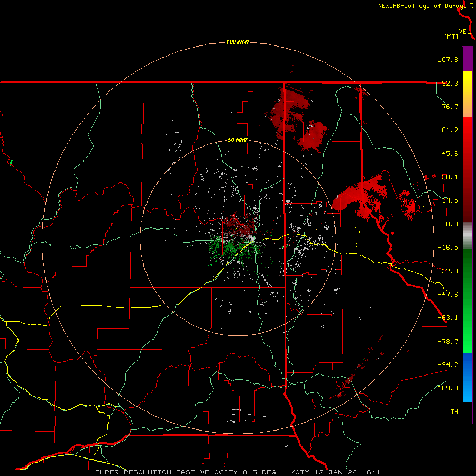Viewport: 476px width, 476px height.
Task: Click the 50 NMI range ring label
Action: point(237,140)
